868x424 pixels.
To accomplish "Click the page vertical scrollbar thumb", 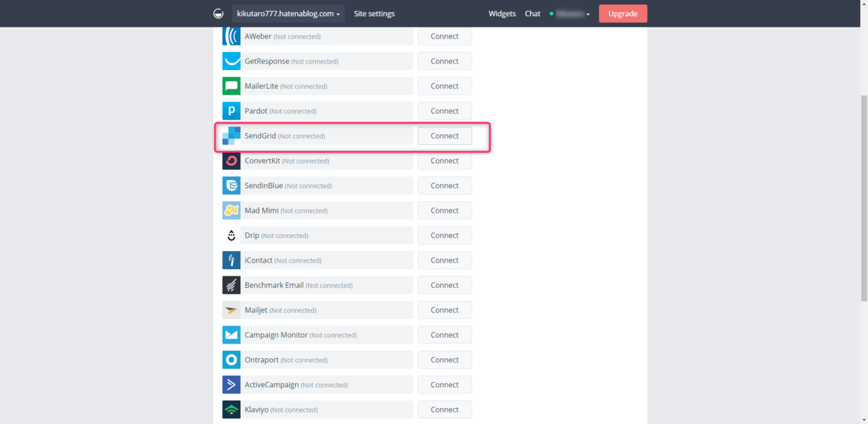I will pos(864,197).
